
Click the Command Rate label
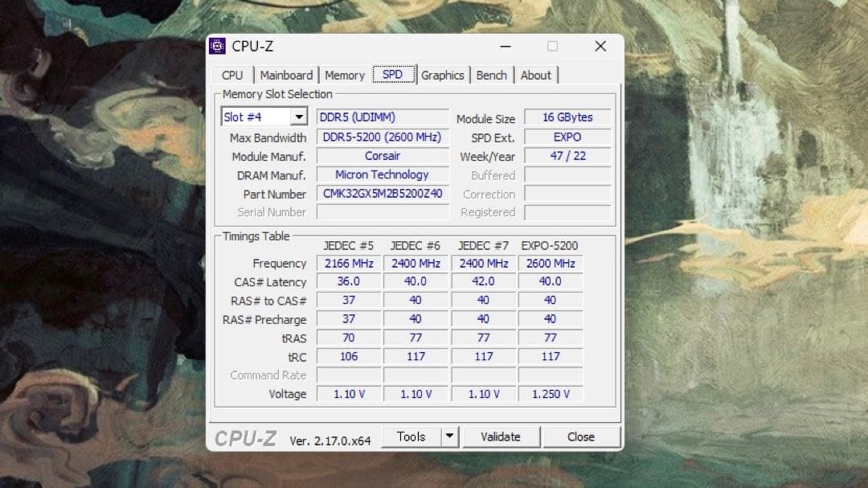[268, 375]
